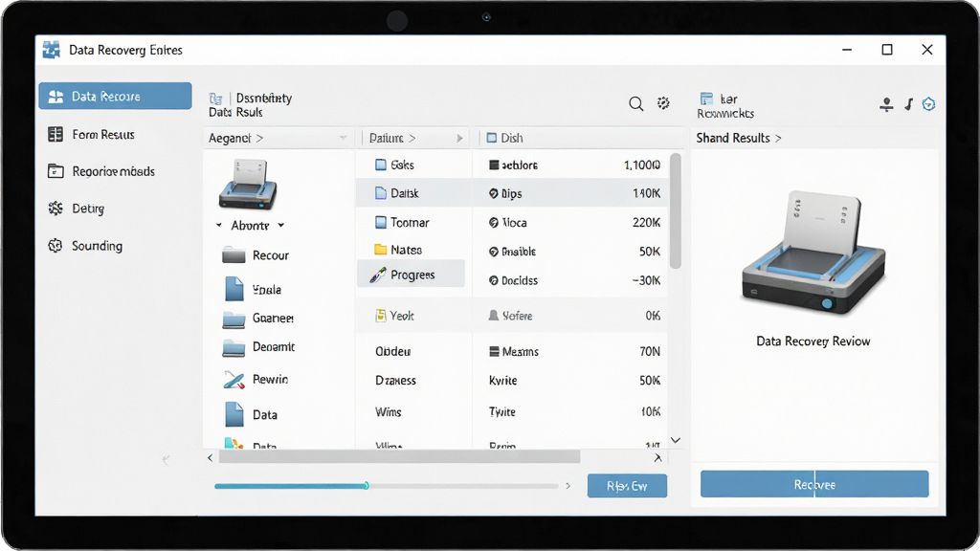
Task: Select the device image above Abonte
Action: point(248,185)
